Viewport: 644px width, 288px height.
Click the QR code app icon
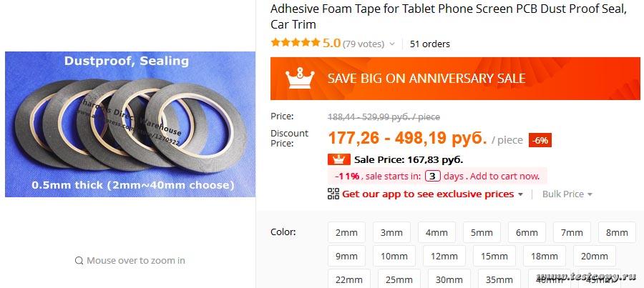[333, 194]
